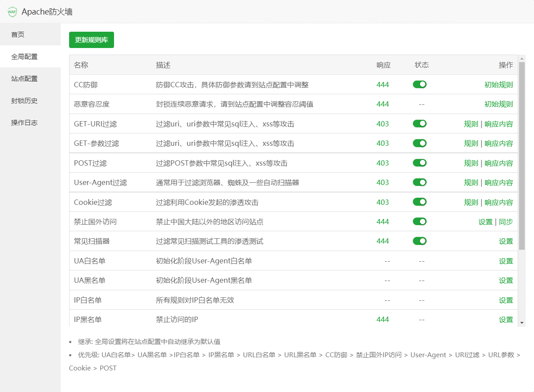Open 规则 link for GET-参数过滤

471,143
